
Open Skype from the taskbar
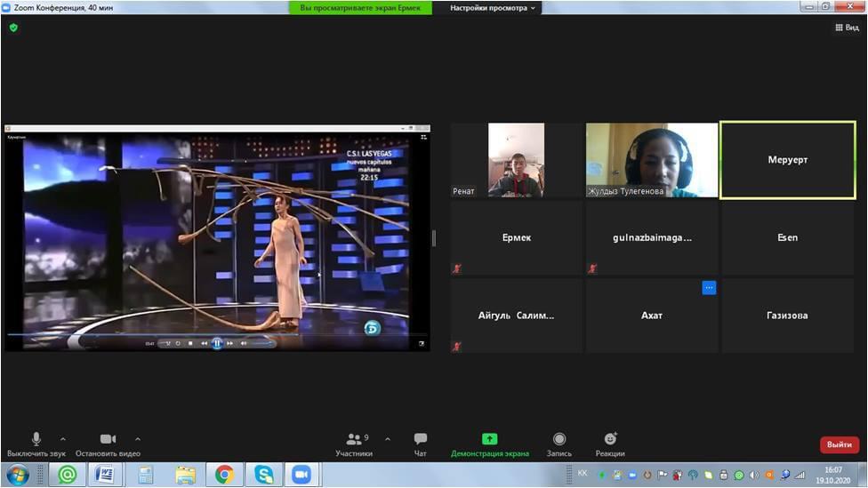click(x=262, y=475)
